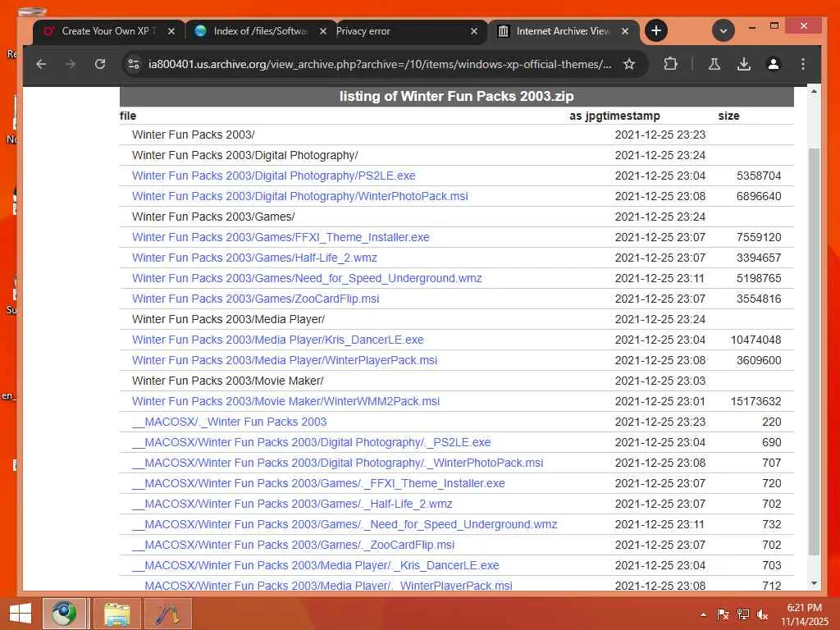Open __MACOSX ._Kris_DancerLE.exe link

click(316, 565)
